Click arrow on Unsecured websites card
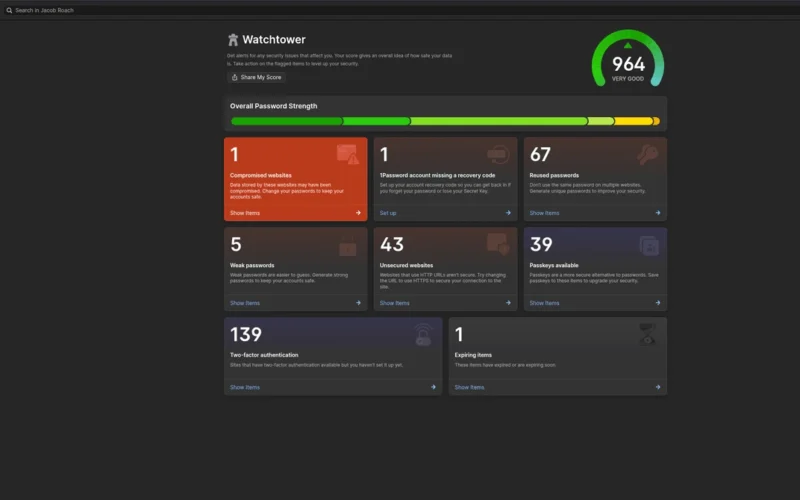Image resolution: width=800 pixels, height=500 pixels. tap(508, 303)
